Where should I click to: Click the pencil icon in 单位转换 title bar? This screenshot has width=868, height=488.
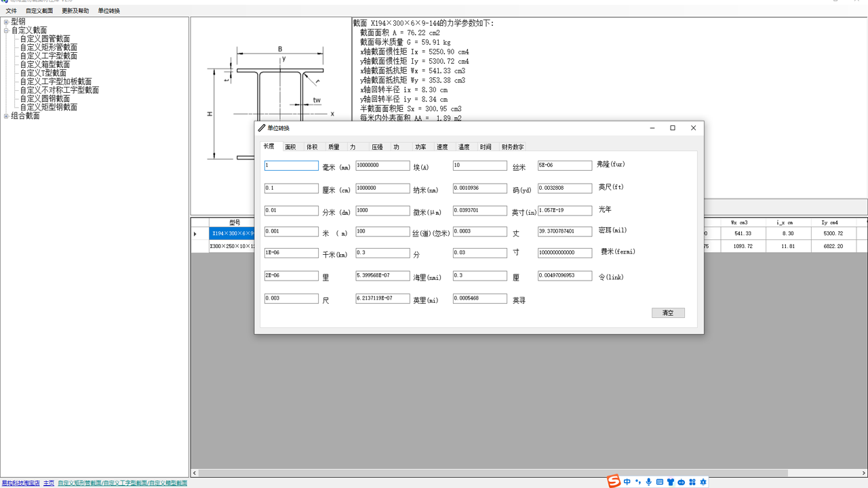[x=262, y=127]
